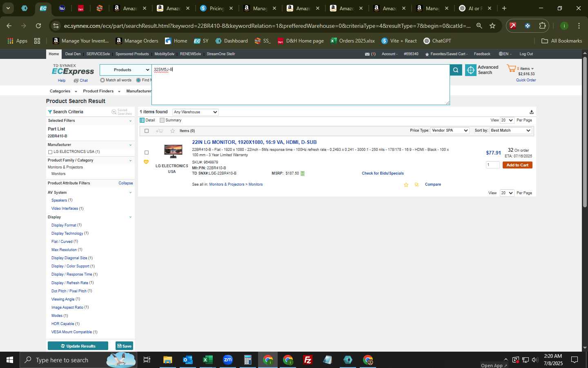The width and height of the screenshot is (588, 368).
Task: Click Check for Bids/Specials link
Action: pyautogui.click(x=383, y=173)
